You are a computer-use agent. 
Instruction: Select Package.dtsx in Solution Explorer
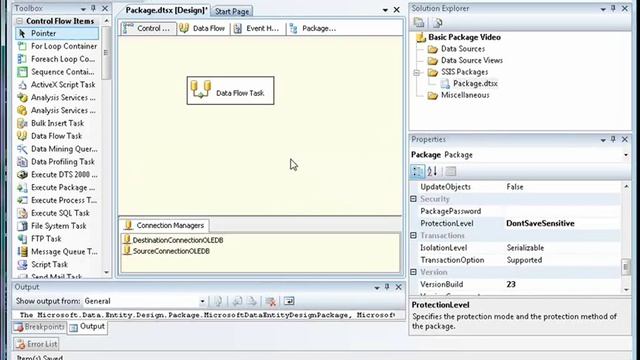click(469, 84)
